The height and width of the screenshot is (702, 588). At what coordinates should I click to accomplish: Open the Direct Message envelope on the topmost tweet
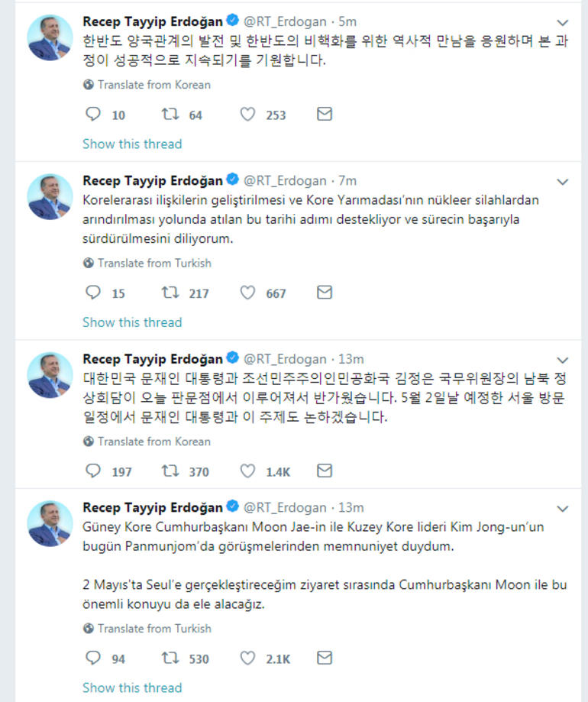click(325, 113)
